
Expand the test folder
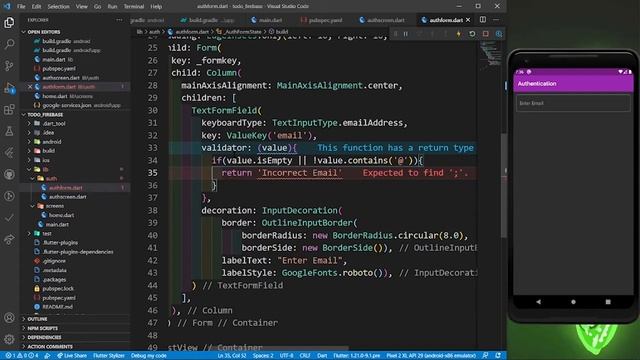(47, 233)
